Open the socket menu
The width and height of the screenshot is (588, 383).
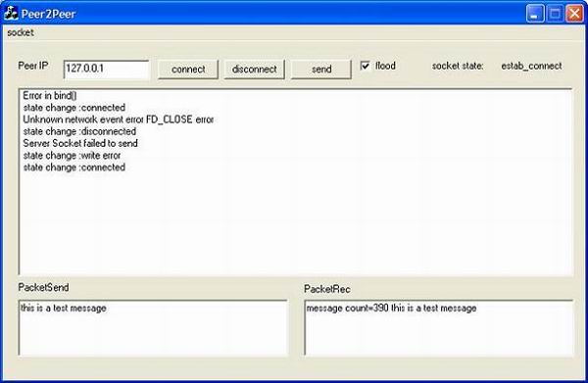[x=21, y=32]
